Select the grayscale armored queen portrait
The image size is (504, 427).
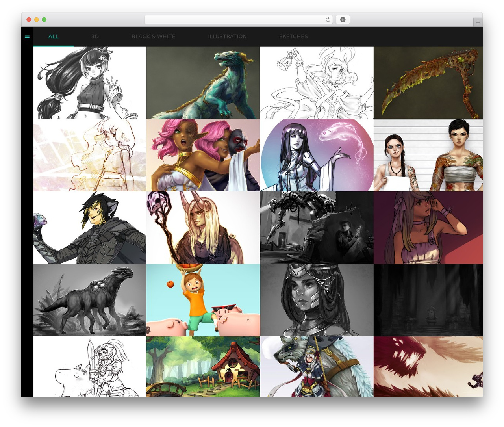tap(317, 300)
